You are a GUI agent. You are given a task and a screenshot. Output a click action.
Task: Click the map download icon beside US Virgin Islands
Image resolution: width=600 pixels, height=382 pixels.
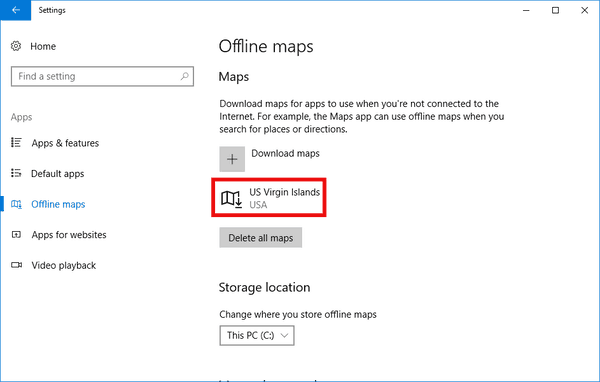[x=232, y=199]
